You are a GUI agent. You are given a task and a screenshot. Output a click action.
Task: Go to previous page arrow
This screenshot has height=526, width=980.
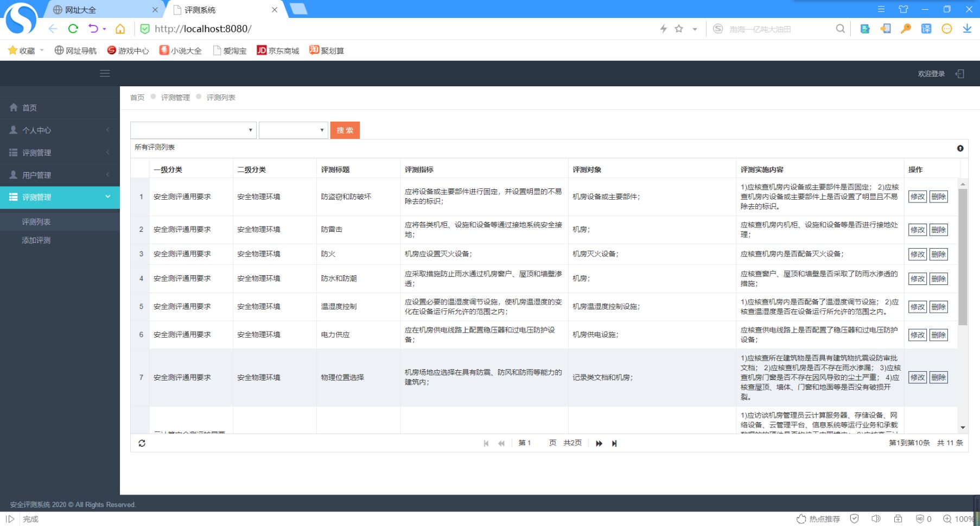point(501,443)
